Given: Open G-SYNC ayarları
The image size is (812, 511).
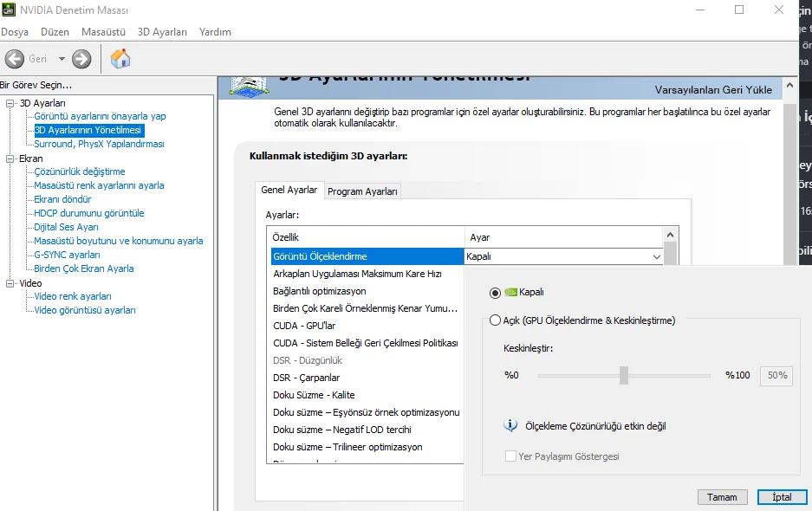Looking at the screenshot, I should point(67,255).
